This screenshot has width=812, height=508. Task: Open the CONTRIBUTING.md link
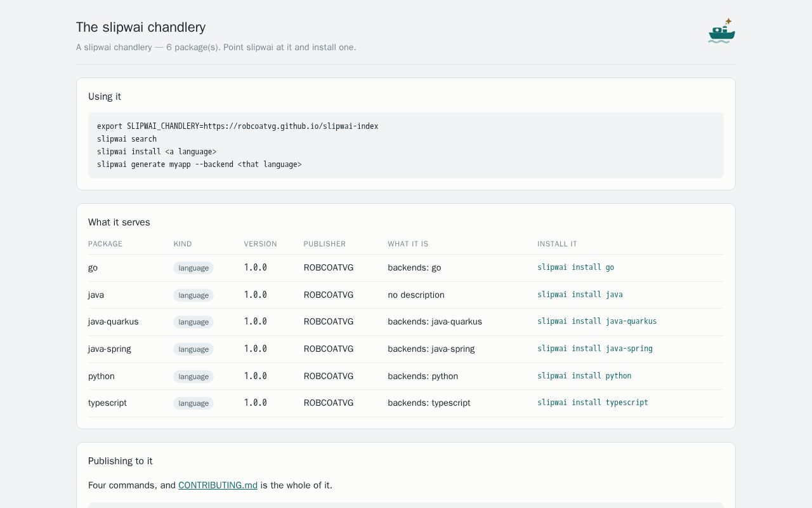[x=218, y=485]
